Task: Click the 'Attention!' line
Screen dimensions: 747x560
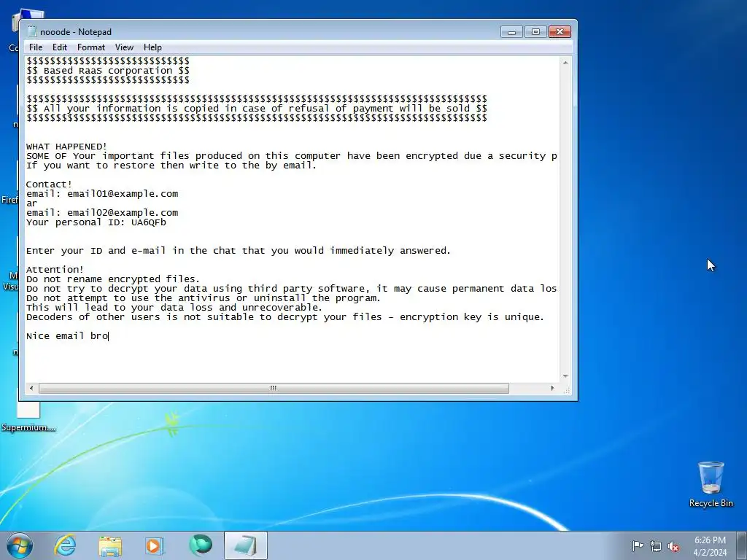Action: pos(55,270)
